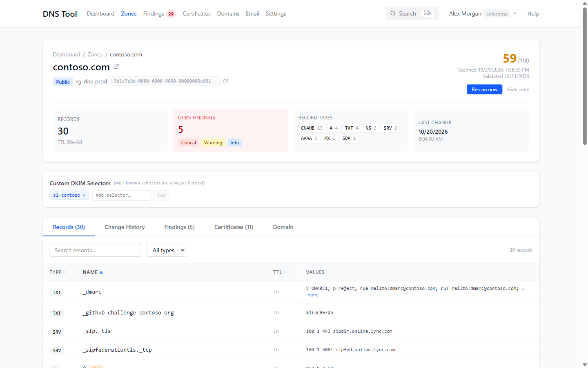Screen dimensions: 588x368
Task: Click the Rescan now button
Action: pyautogui.click(x=484, y=90)
